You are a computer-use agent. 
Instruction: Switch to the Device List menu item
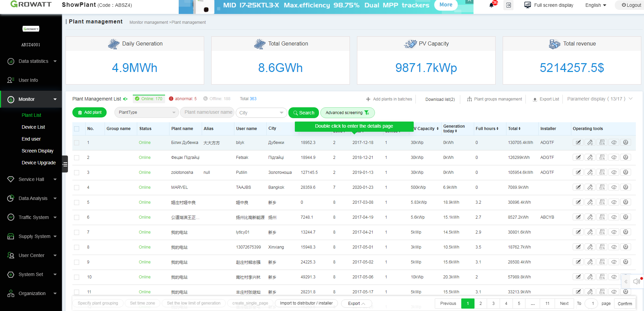point(33,127)
